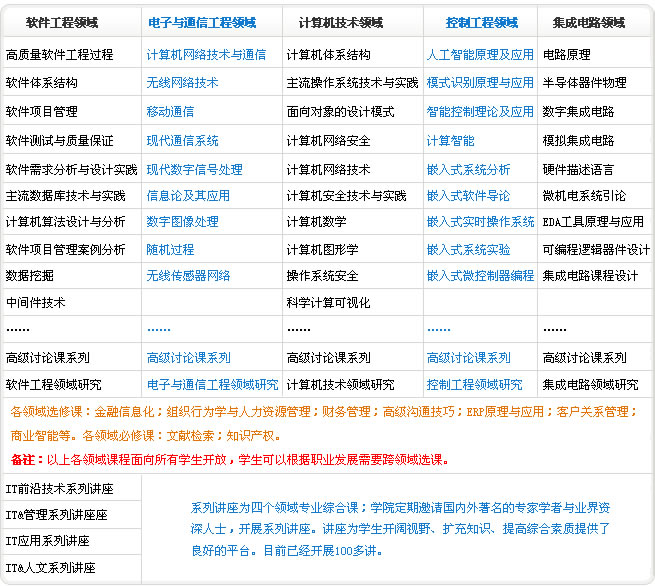
Task: Select the 集成电路领域 column header
Action: (583, 23)
